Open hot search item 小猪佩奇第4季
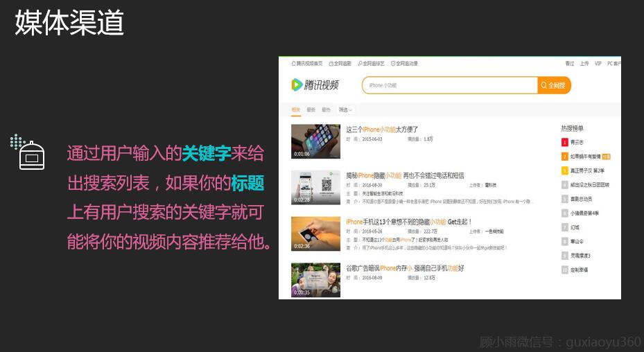Viewport: 644px width, 352px height. tap(584, 213)
